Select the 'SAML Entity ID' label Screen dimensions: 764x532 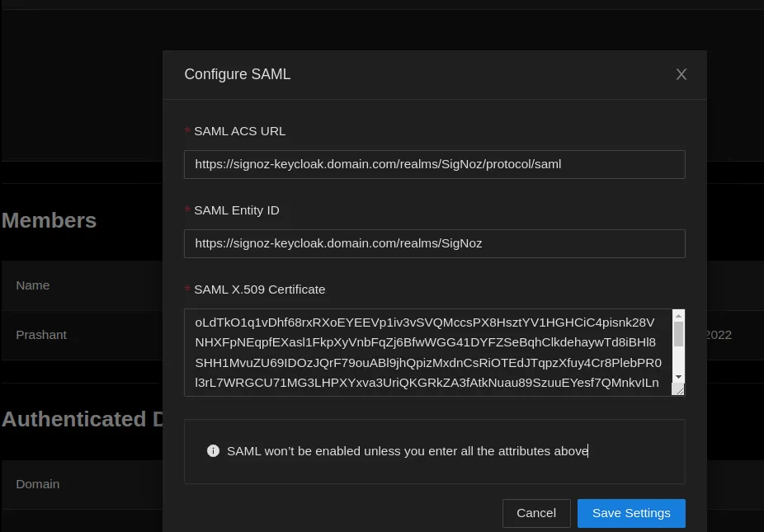[x=237, y=210]
